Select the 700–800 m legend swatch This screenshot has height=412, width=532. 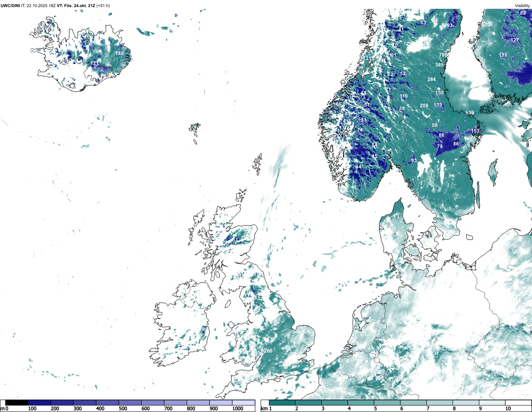pyautogui.click(x=175, y=402)
